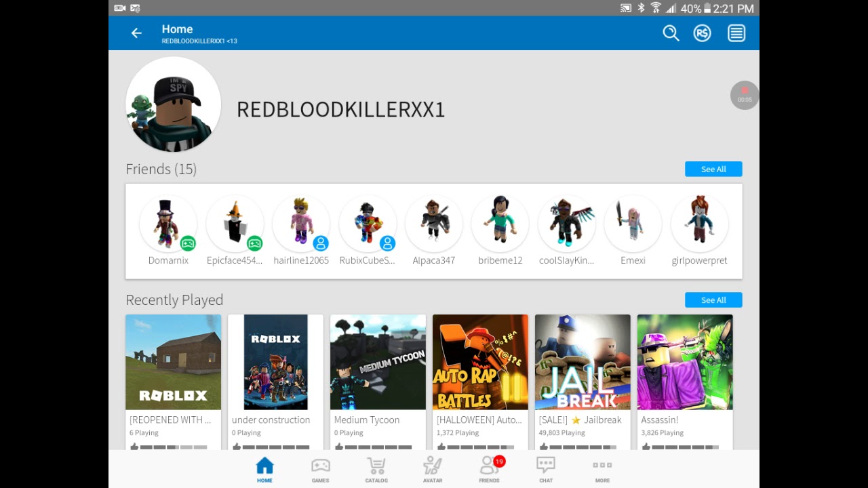Screen dimensions: 868x488
Task: Open Epicface454 friend avatar
Action: point(235,224)
